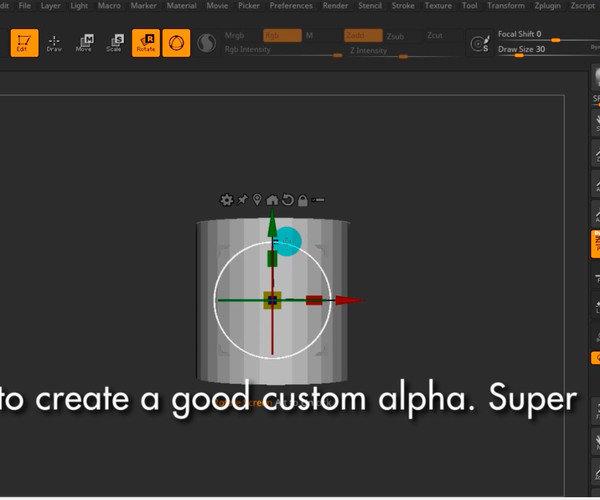
Task: Open the Stroke menu
Action: 403,6
